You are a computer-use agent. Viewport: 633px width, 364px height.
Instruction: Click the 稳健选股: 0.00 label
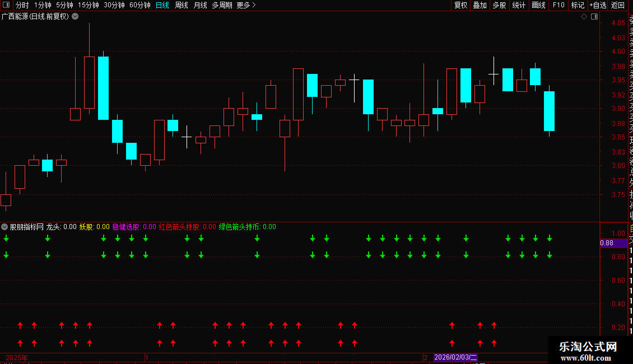(134, 227)
